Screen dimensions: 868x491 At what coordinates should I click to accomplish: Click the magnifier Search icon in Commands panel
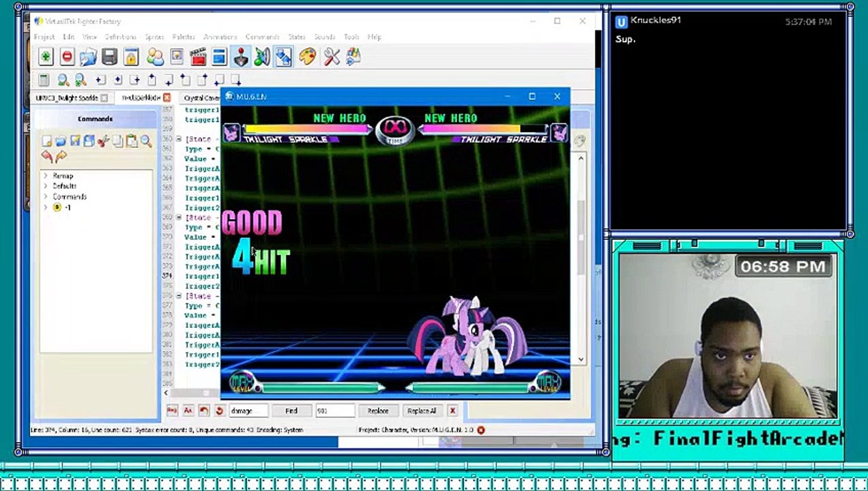146,141
